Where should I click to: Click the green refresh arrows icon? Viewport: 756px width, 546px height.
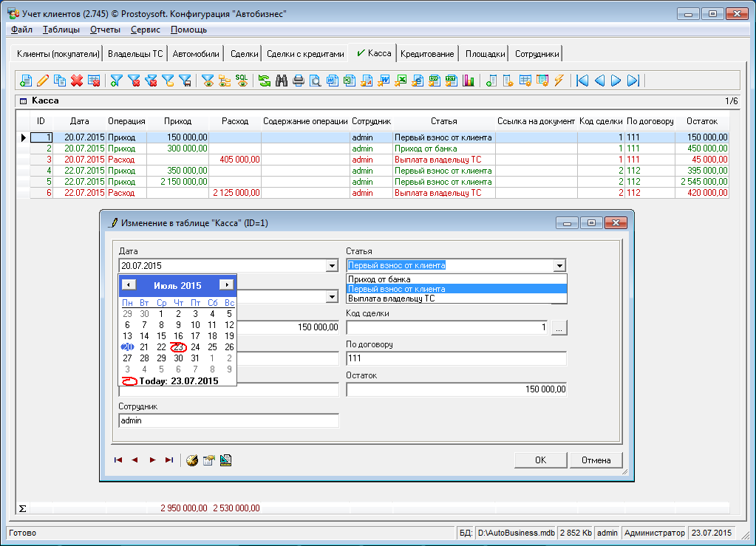(x=264, y=81)
